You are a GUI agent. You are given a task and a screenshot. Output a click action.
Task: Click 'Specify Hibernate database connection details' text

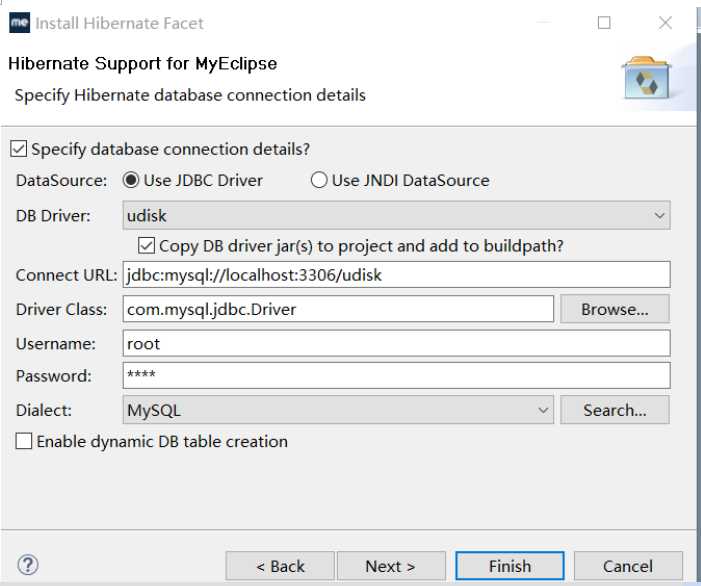click(x=190, y=95)
